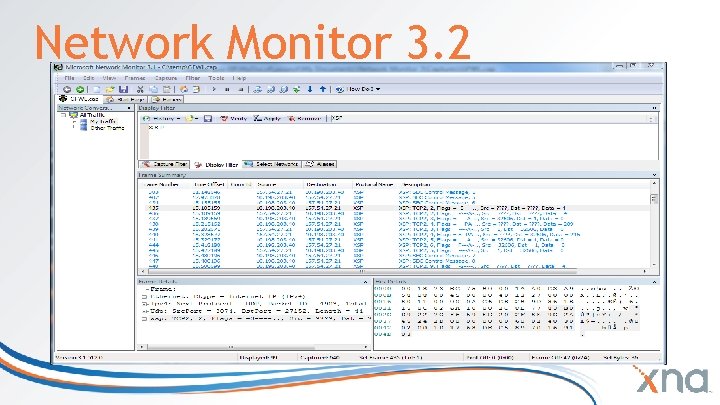Screen dimensions: 720x405
Task: Collapse the All Traffic tree node
Action: (x=63, y=115)
